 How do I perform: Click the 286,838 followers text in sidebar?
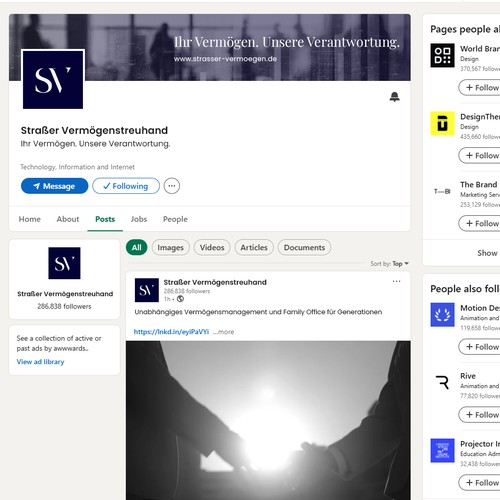point(64,306)
